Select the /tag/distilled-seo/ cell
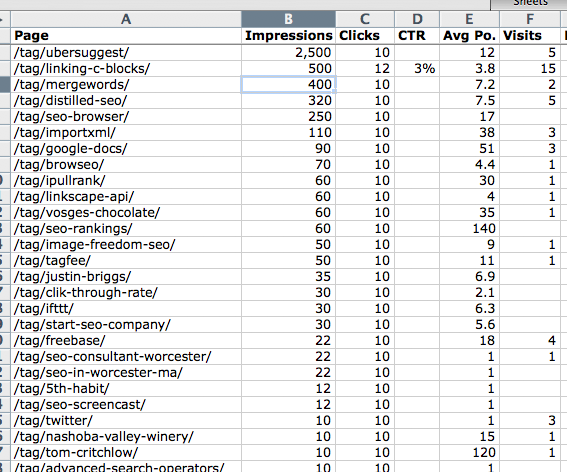This screenshot has height=472, width=567. click(126, 101)
